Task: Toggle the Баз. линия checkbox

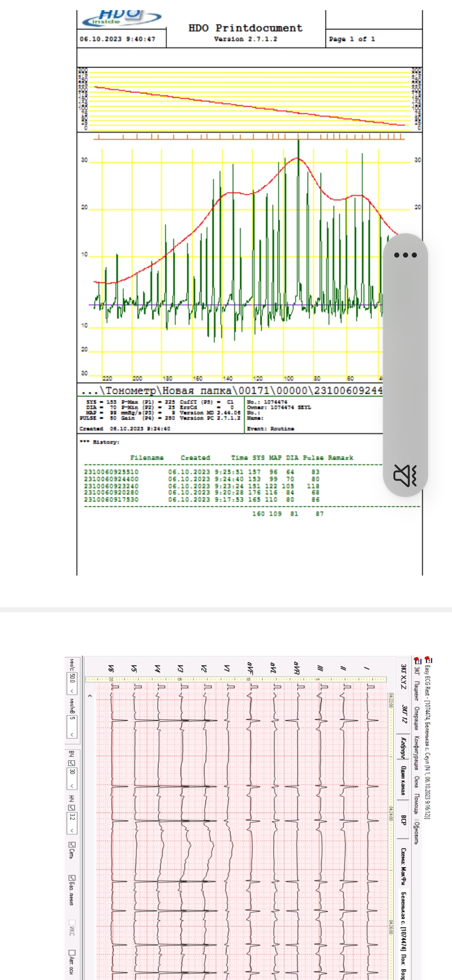Action: 72,878
